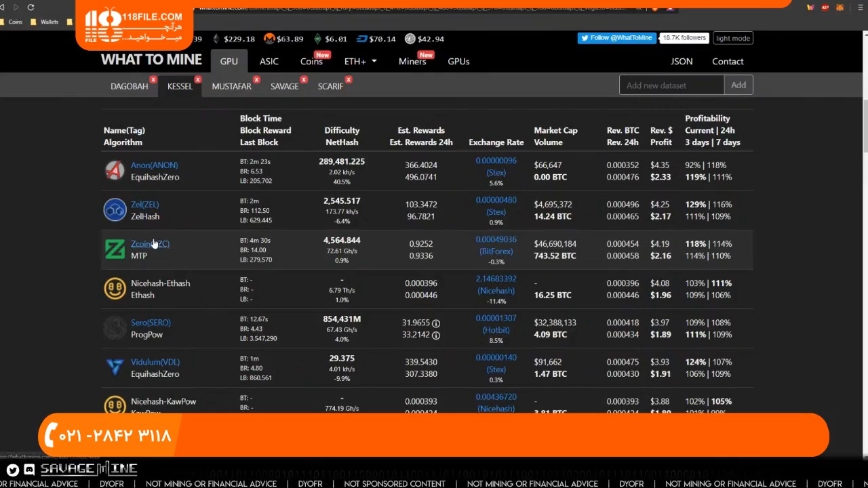This screenshot has height=488, width=868.
Task: Expand the ETH+ dropdown menu
Action: 360,62
